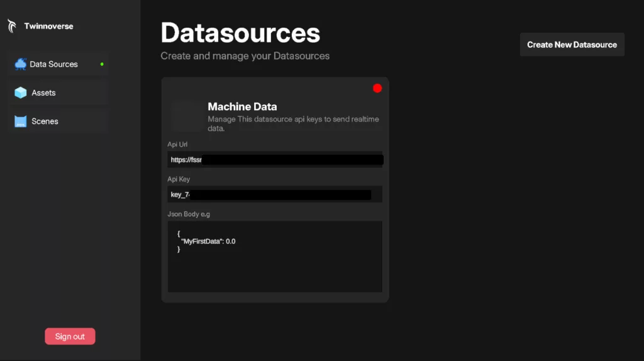
Task: Click 'Manage This datasource api keys' description
Action: pos(293,124)
